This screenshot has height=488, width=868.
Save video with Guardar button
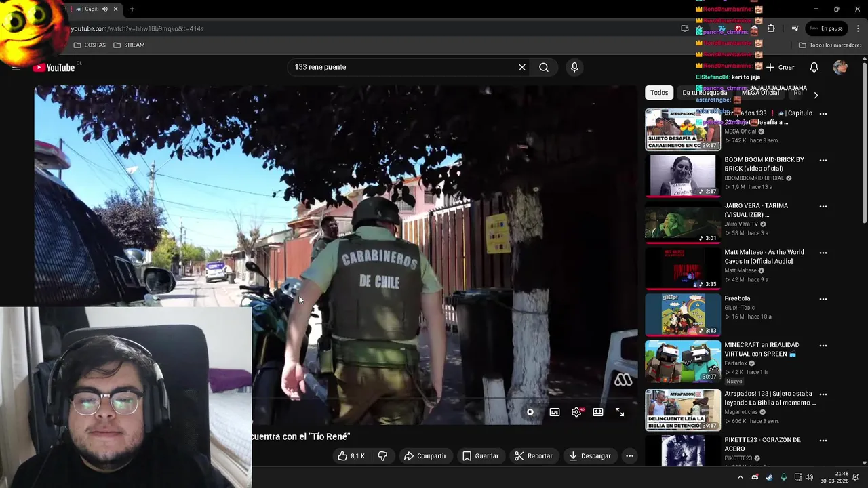point(480,456)
